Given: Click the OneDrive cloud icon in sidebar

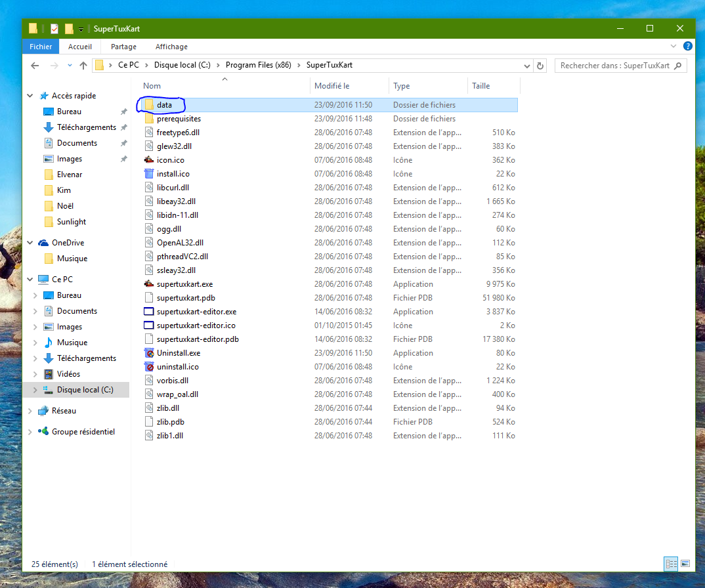Looking at the screenshot, I should 43,243.
